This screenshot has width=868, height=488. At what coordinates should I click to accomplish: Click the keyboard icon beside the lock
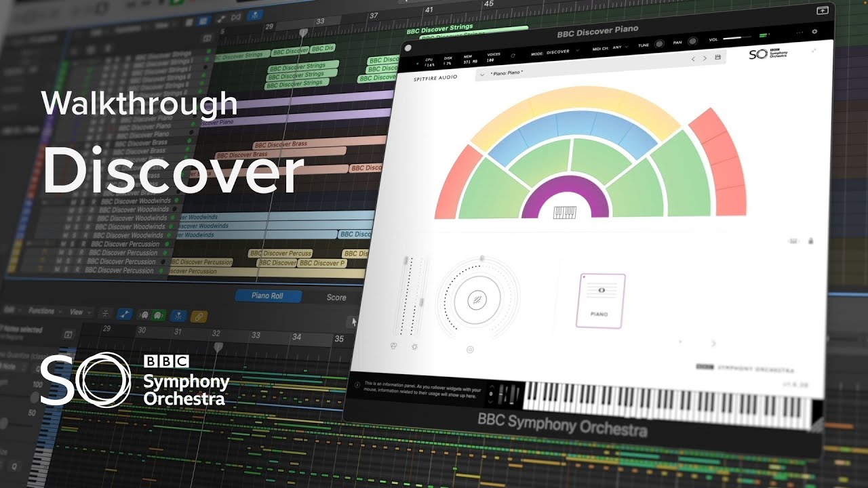click(x=793, y=240)
